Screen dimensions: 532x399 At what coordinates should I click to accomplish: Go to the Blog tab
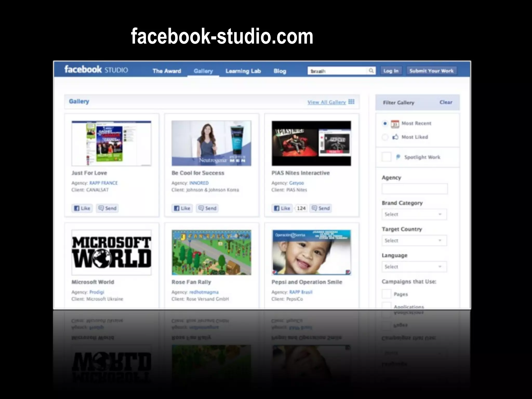[x=280, y=71]
